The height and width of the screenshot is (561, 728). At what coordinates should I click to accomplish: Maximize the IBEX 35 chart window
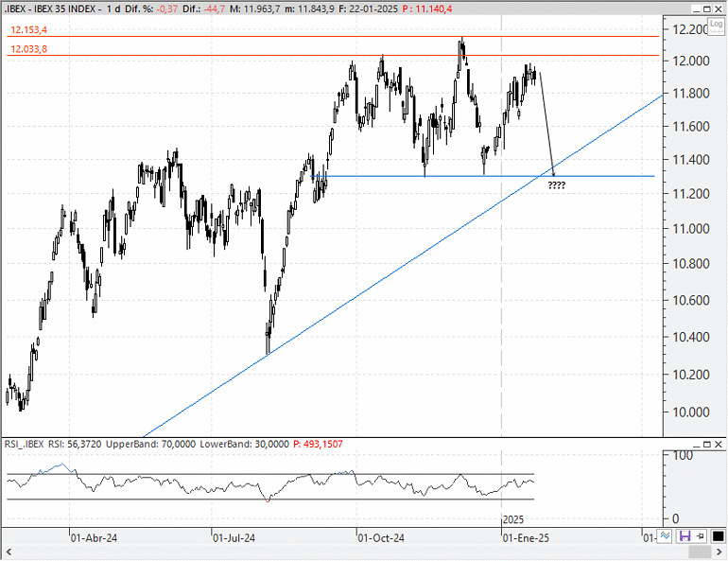(x=707, y=9)
